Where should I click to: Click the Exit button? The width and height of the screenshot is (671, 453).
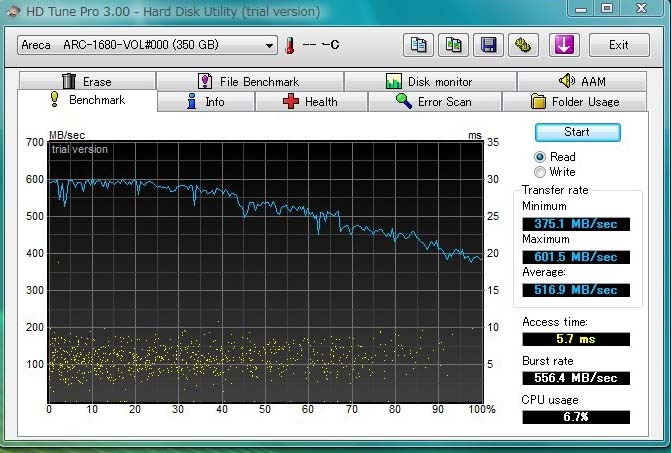(x=619, y=45)
